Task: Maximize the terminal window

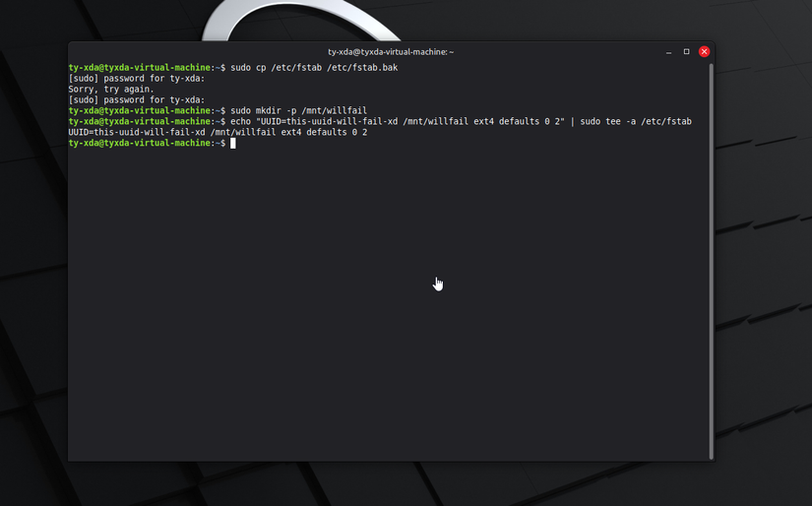Action: (x=686, y=52)
